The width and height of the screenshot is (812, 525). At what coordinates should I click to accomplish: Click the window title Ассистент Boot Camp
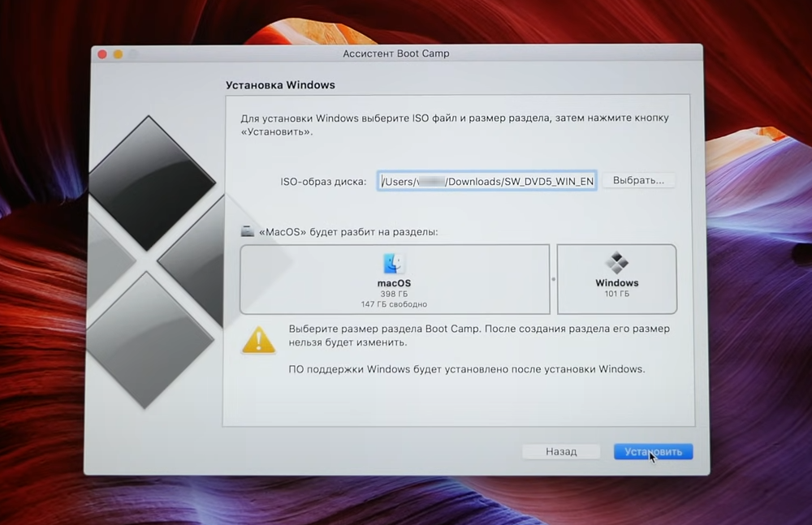tap(396, 54)
